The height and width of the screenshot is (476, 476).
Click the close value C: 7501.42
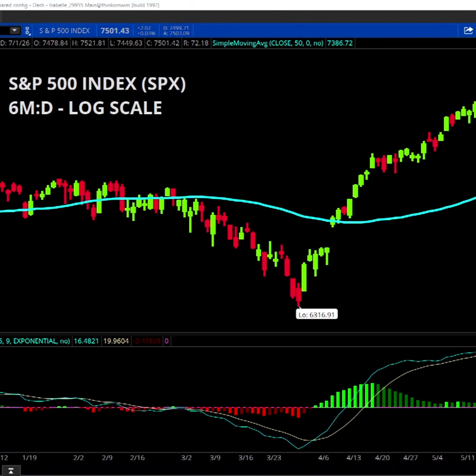[x=163, y=43]
